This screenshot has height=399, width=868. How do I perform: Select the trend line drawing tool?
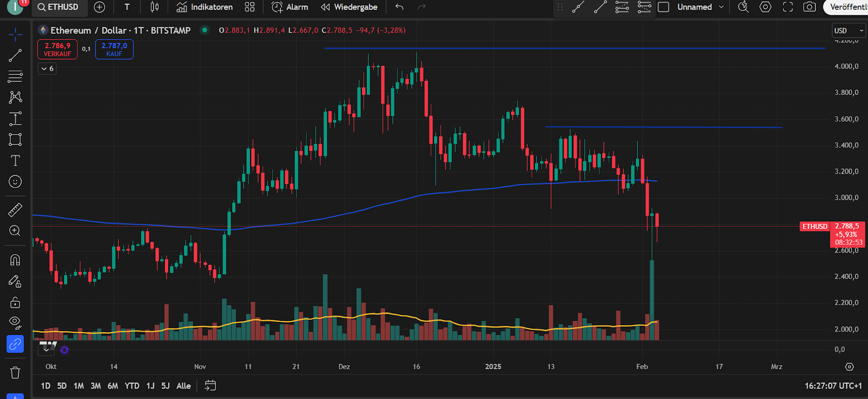(x=15, y=55)
